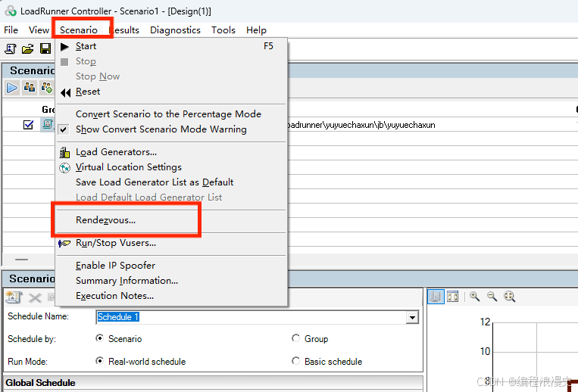Open the Results menu
The width and height of the screenshot is (578, 392).
click(x=124, y=30)
